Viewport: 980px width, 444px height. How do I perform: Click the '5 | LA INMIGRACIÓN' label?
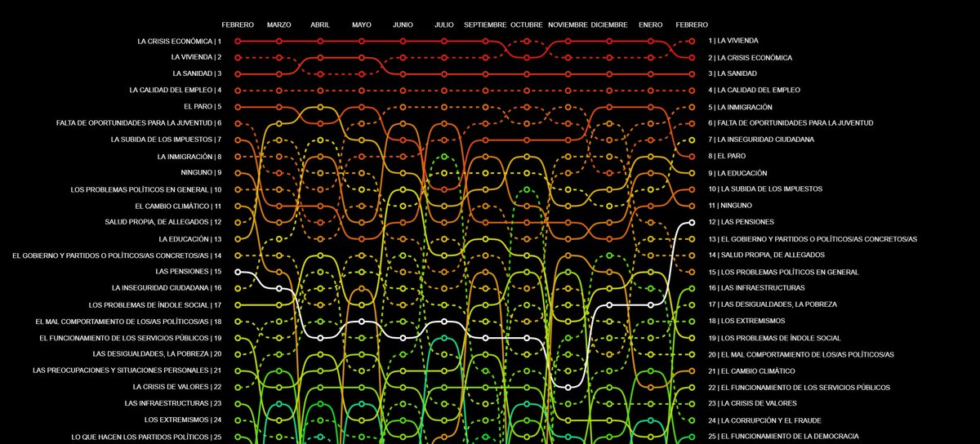click(740, 107)
